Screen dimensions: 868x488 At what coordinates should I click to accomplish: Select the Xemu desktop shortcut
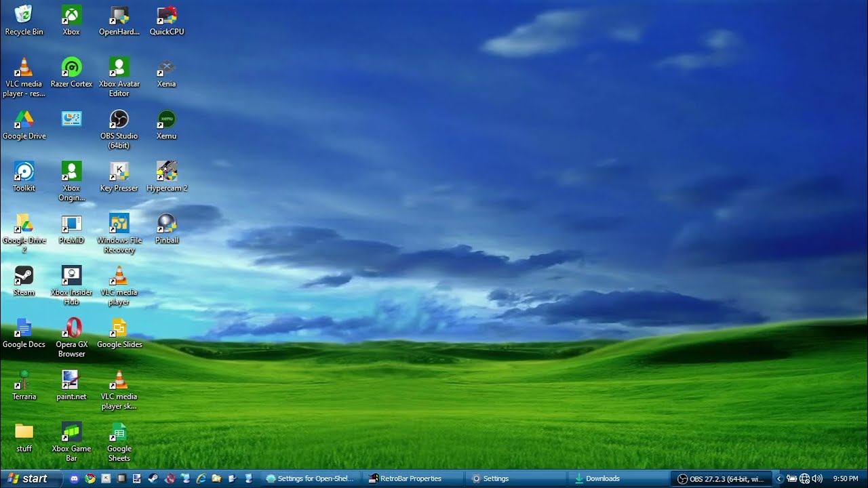(167, 125)
